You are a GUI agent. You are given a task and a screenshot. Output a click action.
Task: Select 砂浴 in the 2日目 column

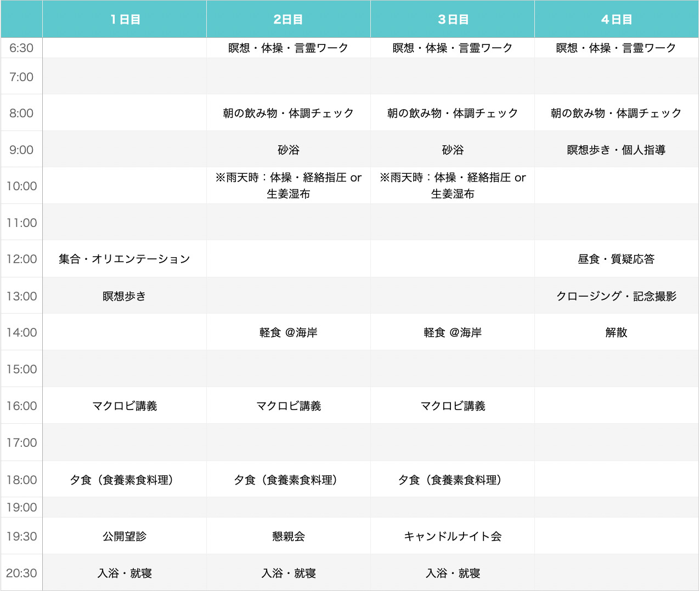tap(288, 150)
